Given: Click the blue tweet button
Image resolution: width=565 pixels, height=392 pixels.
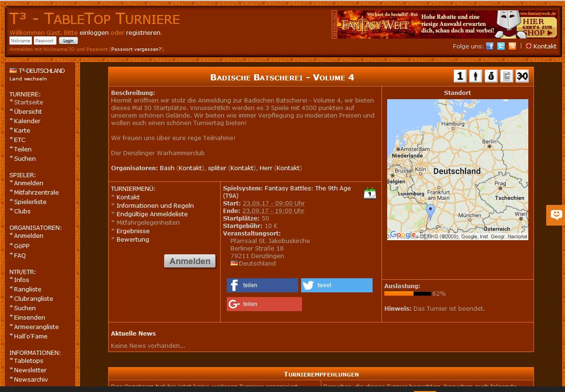Looking at the screenshot, I should coord(336,285).
